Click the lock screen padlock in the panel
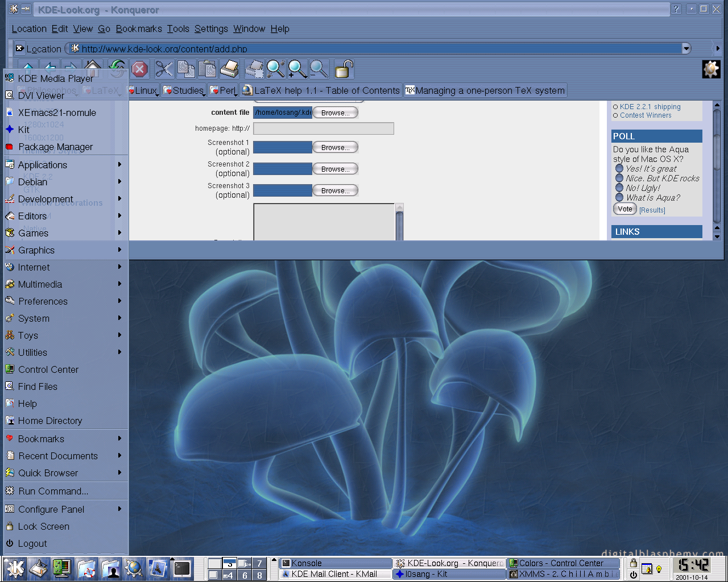 coord(633,563)
